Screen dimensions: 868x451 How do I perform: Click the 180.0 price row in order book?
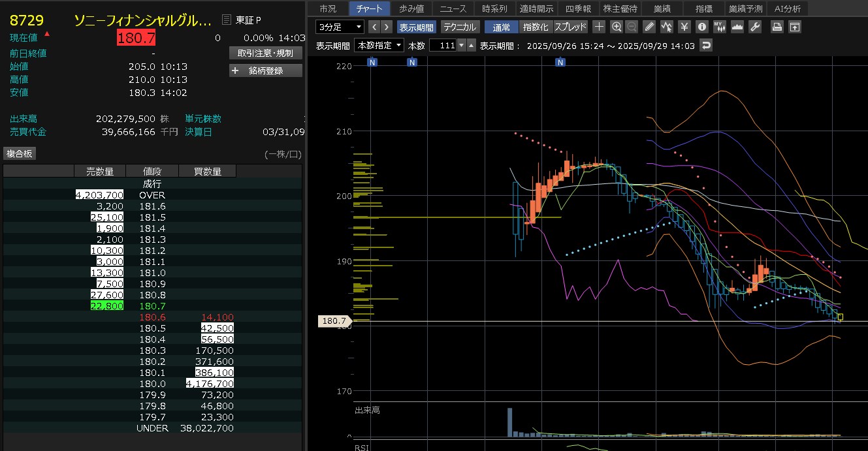click(x=152, y=383)
